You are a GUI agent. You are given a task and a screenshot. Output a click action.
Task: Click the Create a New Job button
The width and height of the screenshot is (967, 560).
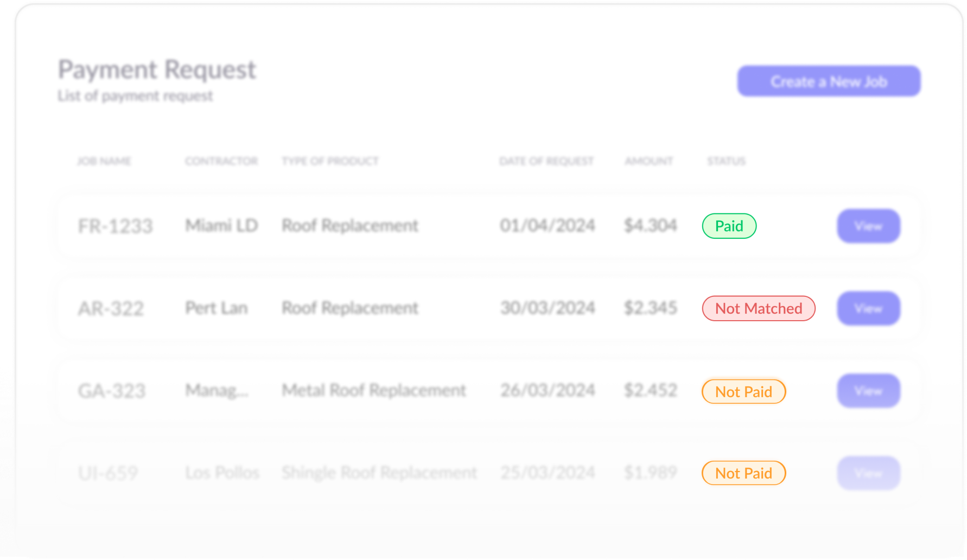(828, 81)
